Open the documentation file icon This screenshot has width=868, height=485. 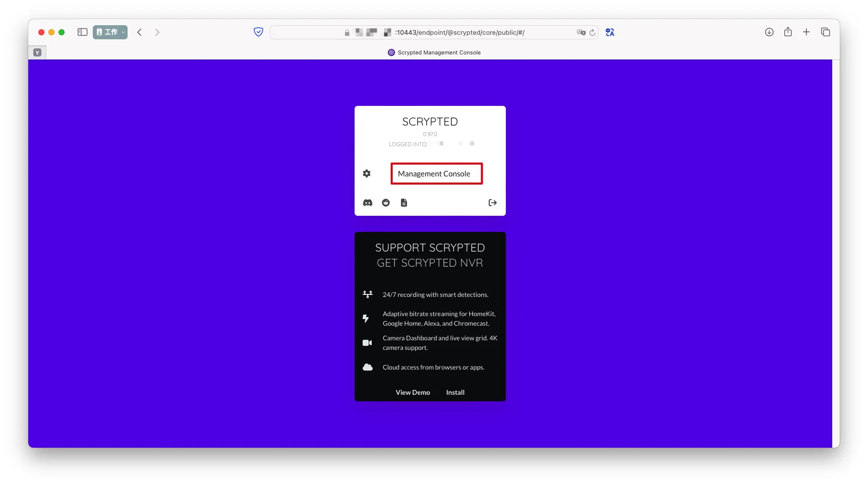[x=404, y=203]
